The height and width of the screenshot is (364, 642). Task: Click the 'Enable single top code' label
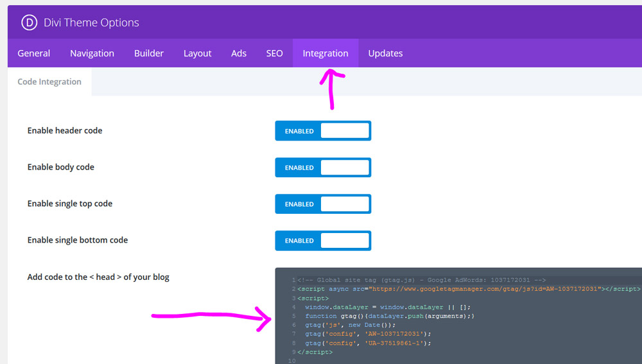click(x=69, y=204)
